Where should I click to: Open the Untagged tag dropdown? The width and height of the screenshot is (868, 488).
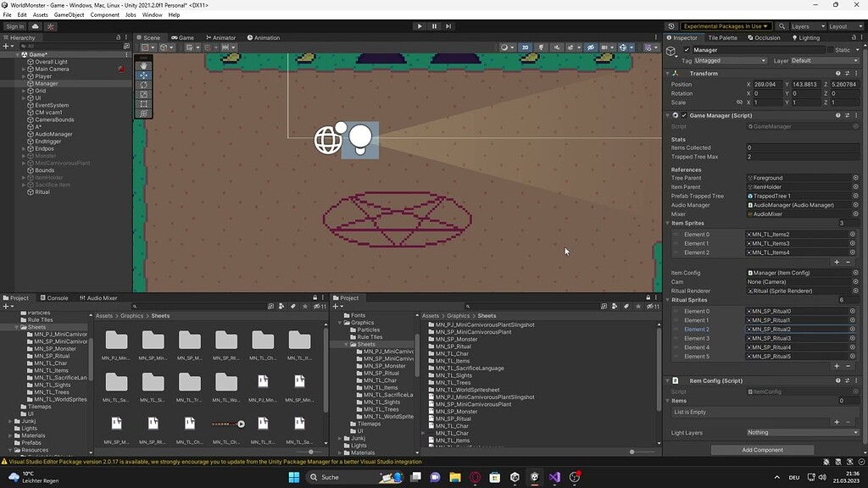(730, 60)
